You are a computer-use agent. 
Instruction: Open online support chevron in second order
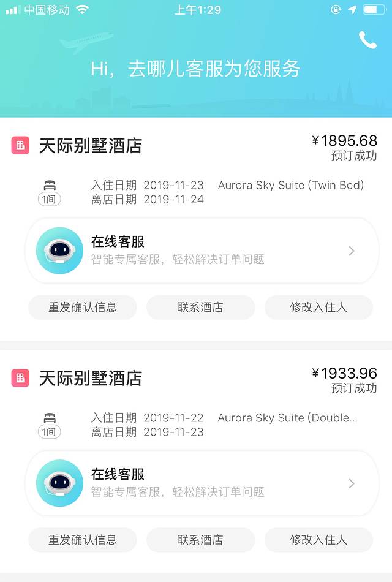pyautogui.click(x=352, y=483)
